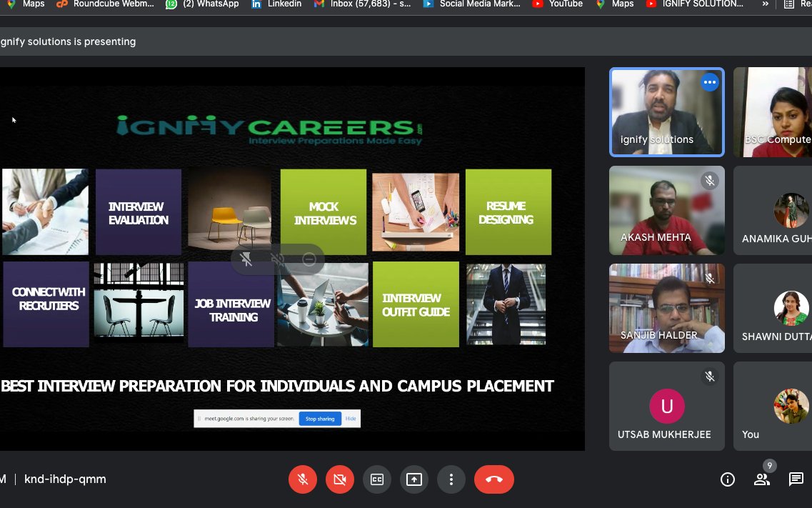The width and height of the screenshot is (812, 508).
Task: Select SANJIB HALDER video tile
Action: 667,308
